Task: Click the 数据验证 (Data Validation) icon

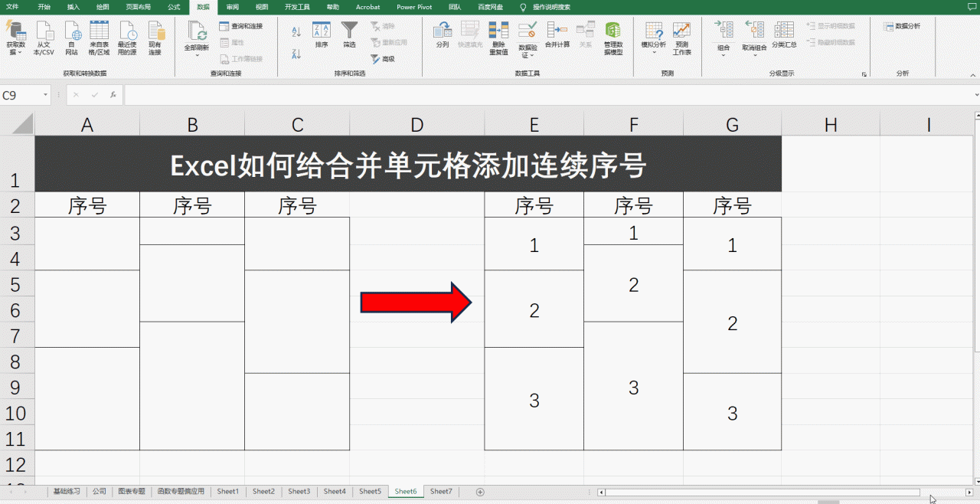Action: click(528, 31)
